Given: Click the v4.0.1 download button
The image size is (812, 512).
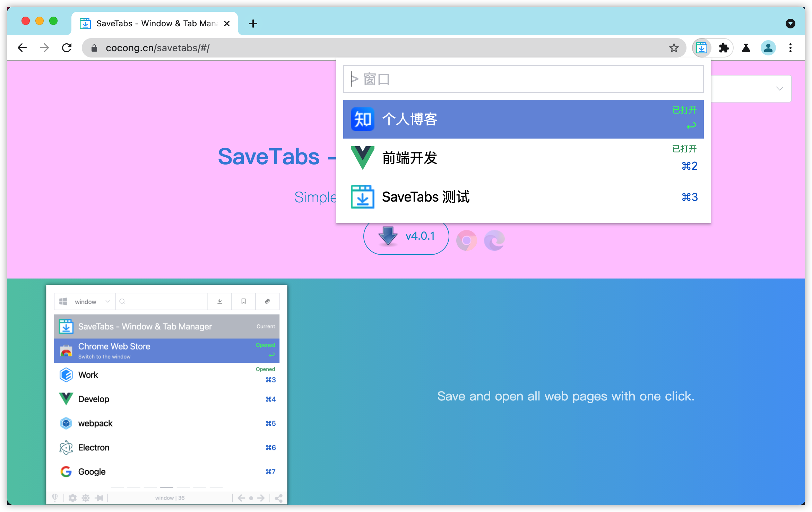Looking at the screenshot, I should pyautogui.click(x=406, y=236).
